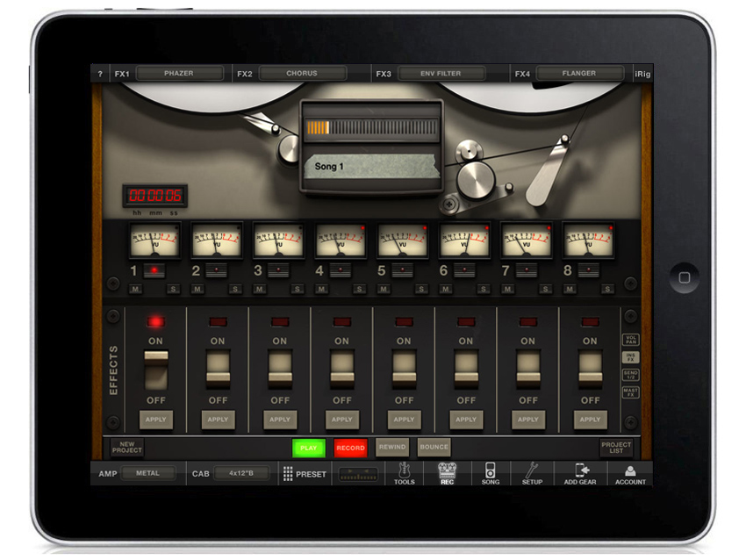This screenshot has width=746, height=560.
Task: Arm track 6 record button
Action: click(464, 270)
